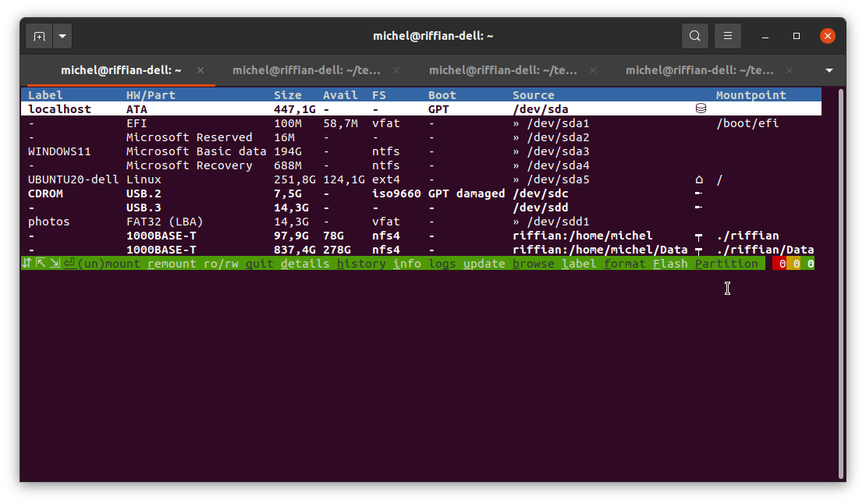Click the remount ro/rw command
866x504 pixels.
pyautogui.click(x=193, y=264)
